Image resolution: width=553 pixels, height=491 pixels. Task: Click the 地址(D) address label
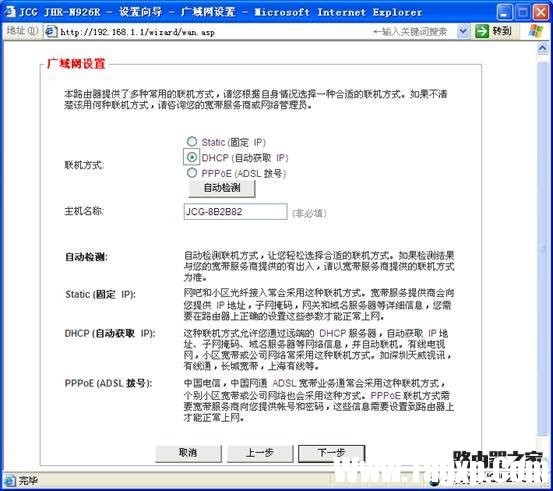(22, 31)
